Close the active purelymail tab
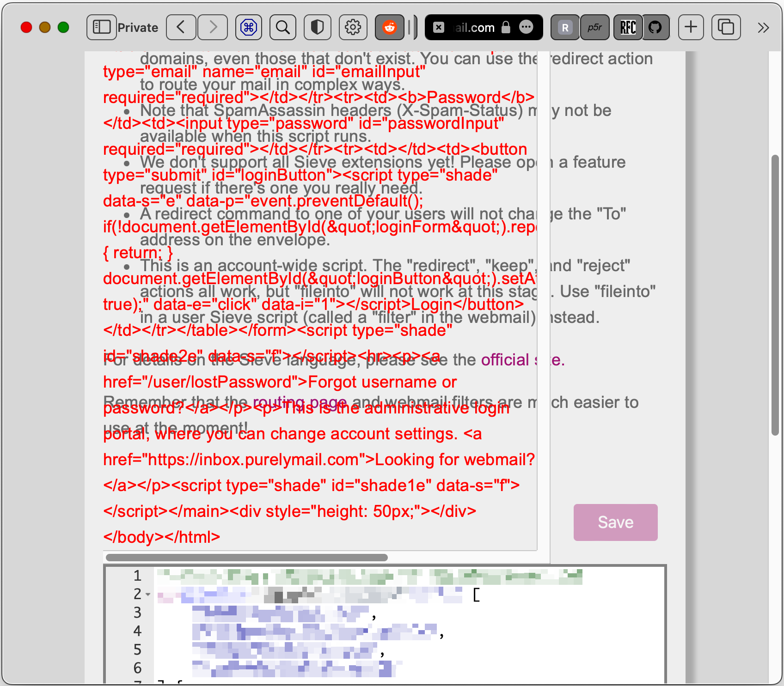This screenshot has width=784, height=686. point(439,27)
